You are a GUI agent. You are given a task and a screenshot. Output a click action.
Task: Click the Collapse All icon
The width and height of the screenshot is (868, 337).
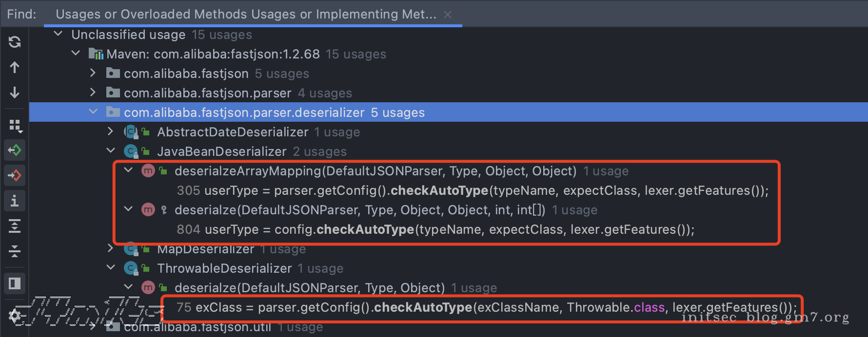tap(15, 251)
